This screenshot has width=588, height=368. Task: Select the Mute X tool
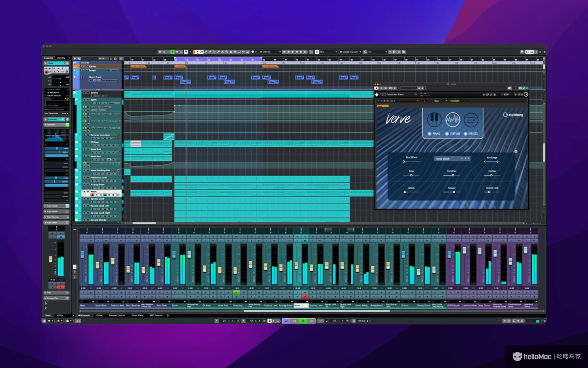[222, 52]
